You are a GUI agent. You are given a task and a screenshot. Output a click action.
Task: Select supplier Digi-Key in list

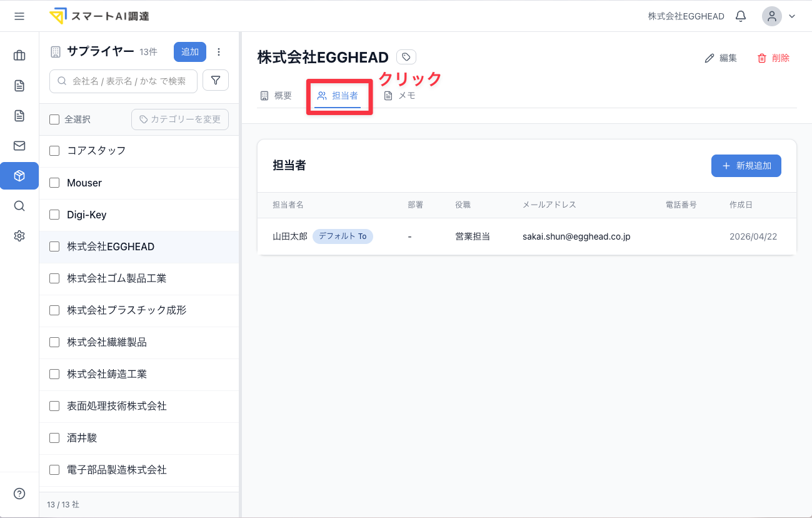(x=87, y=215)
